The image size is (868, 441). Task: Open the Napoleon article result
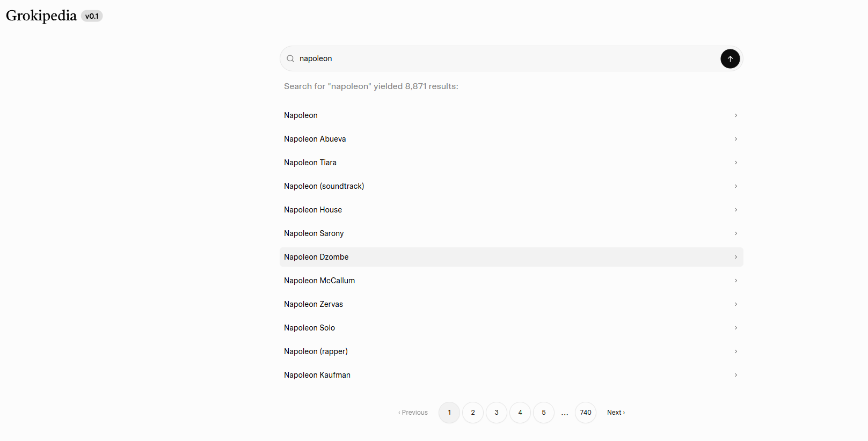click(x=301, y=115)
